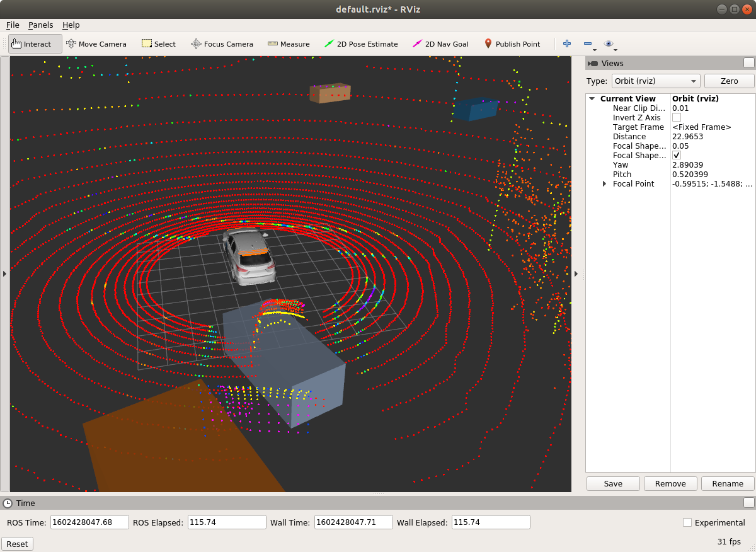Collapse the Current View tree
This screenshot has width=756, height=552.
(591, 98)
